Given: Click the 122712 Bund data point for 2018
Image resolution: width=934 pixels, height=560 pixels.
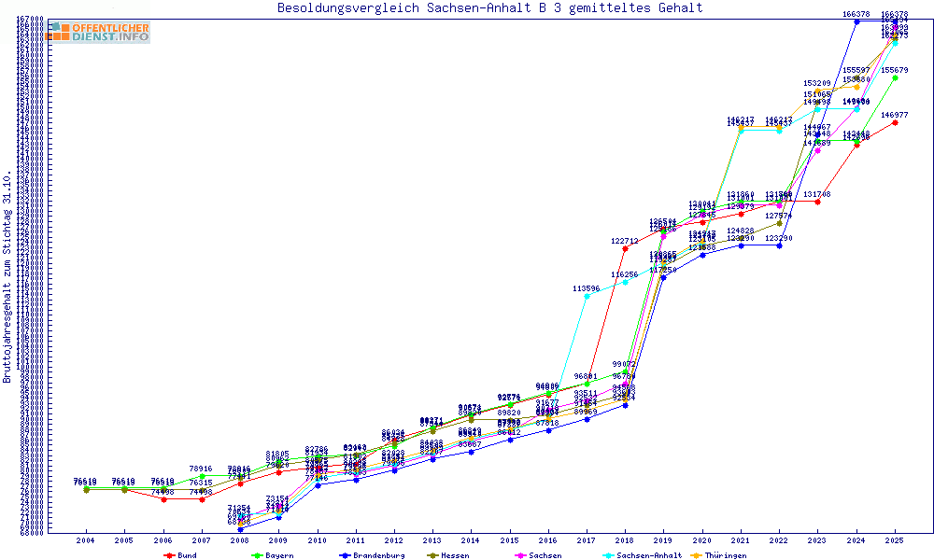Looking at the screenshot, I should tap(625, 248).
